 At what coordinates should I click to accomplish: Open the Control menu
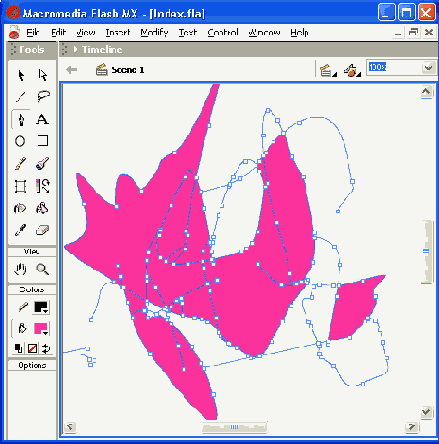(223, 32)
